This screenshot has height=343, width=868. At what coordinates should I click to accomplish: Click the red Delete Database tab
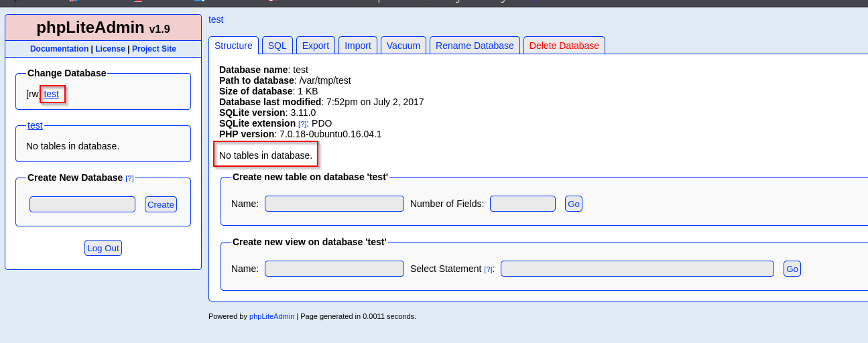[564, 46]
